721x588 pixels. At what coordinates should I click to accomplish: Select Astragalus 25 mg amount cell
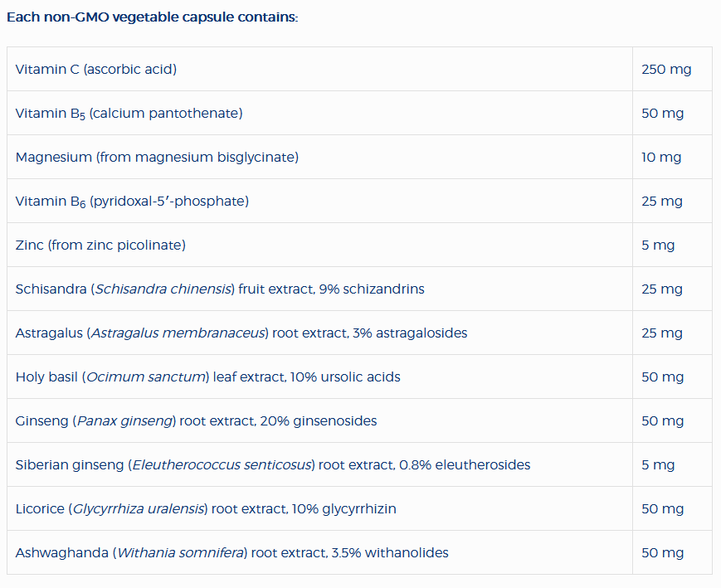[662, 333]
